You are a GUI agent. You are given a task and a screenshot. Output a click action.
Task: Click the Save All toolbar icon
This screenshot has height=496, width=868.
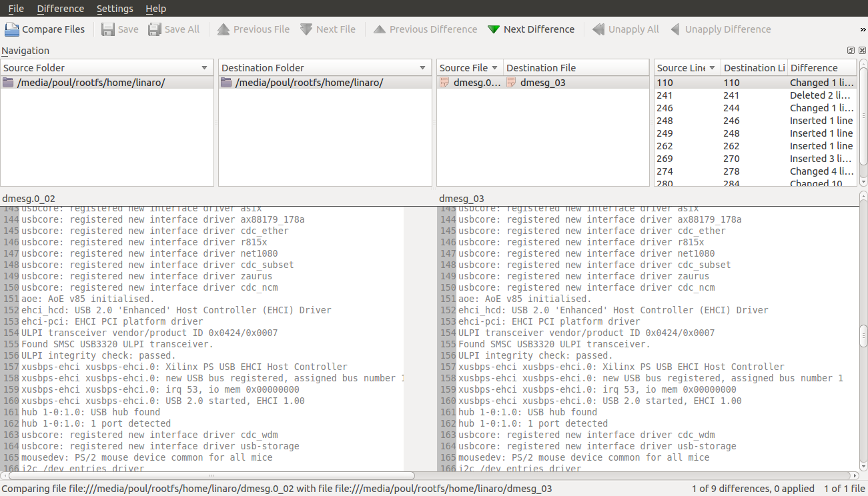click(155, 29)
